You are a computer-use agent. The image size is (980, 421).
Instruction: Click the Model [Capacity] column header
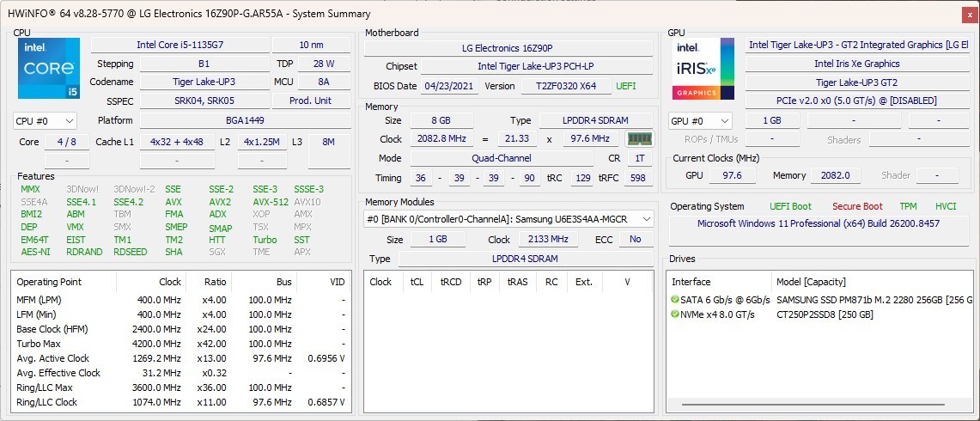click(x=811, y=282)
